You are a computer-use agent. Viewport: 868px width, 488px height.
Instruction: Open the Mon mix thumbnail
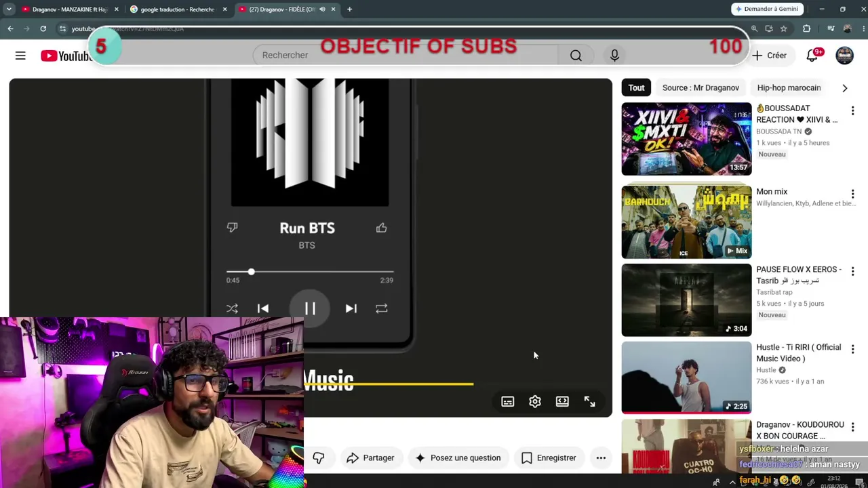coord(686,222)
